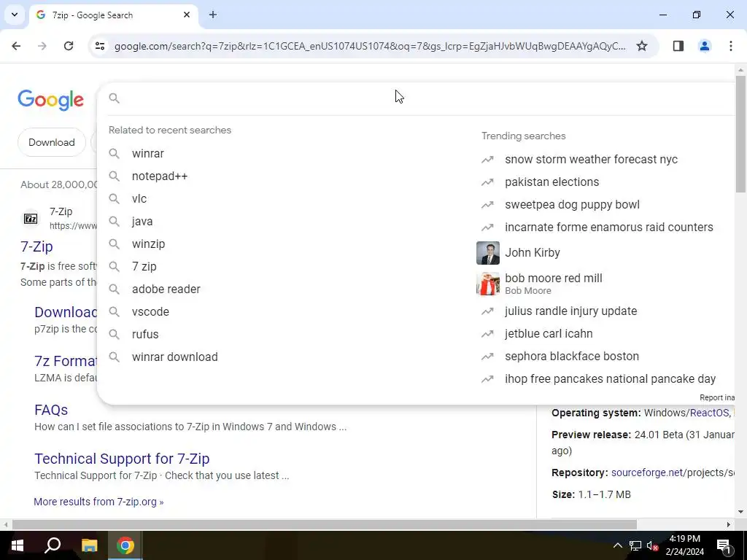Click the muted volume tray icon
This screenshot has height=560, width=747.
click(x=653, y=545)
